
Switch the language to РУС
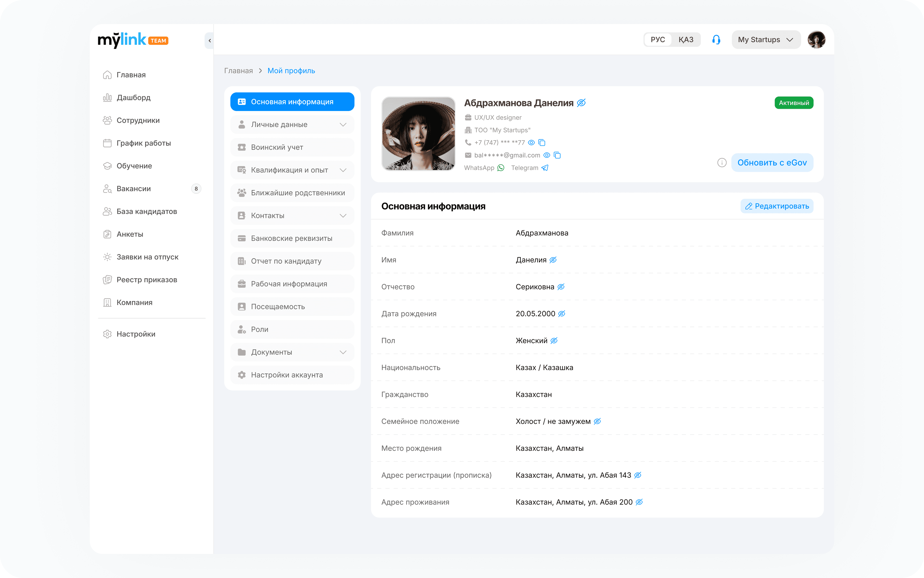pyautogui.click(x=658, y=40)
